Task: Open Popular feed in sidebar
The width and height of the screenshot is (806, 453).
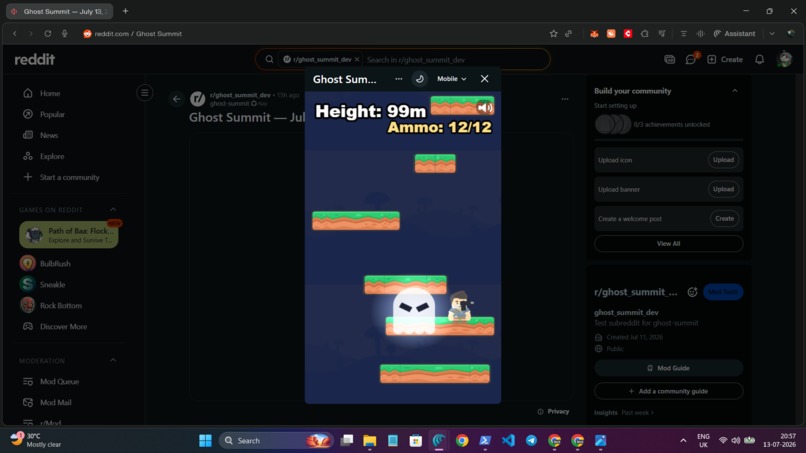Action: 52,114
